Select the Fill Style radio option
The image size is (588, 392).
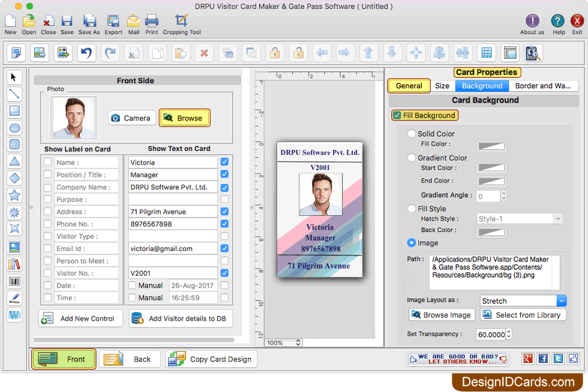(412, 209)
